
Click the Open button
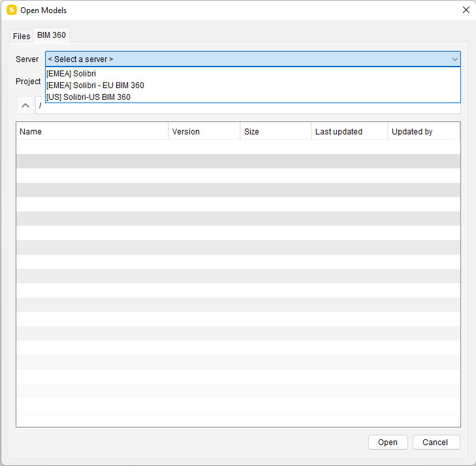click(x=388, y=442)
